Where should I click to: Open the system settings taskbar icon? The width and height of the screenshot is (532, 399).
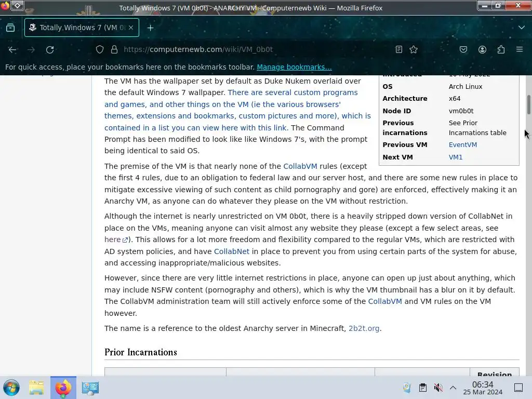coord(90,388)
